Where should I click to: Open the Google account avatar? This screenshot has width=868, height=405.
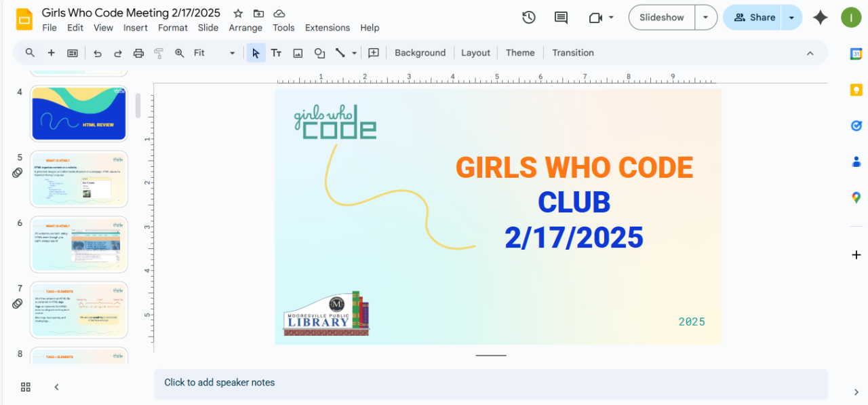point(851,18)
